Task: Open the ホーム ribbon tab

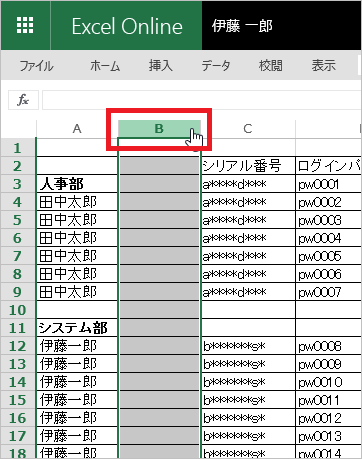Action: click(x=105, y=66)
